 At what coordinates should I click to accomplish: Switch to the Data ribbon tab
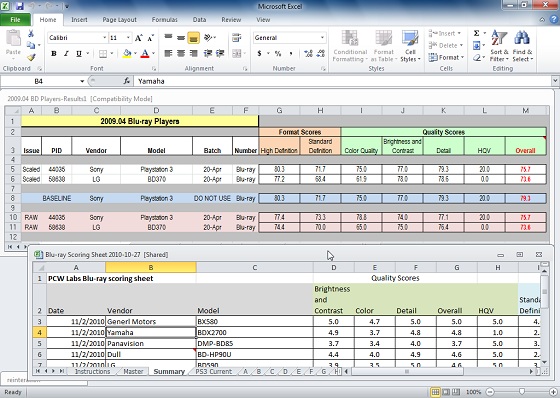[x=199, y=20]
